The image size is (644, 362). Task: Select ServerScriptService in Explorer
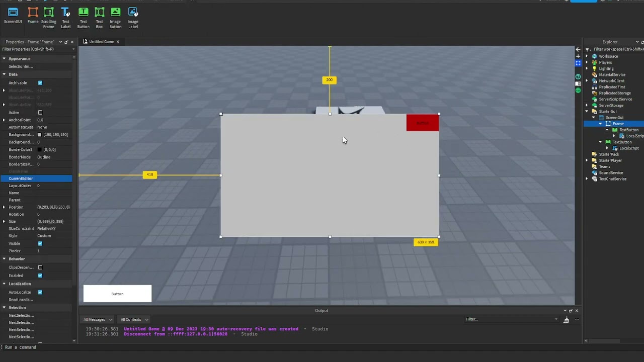point(615,99)
